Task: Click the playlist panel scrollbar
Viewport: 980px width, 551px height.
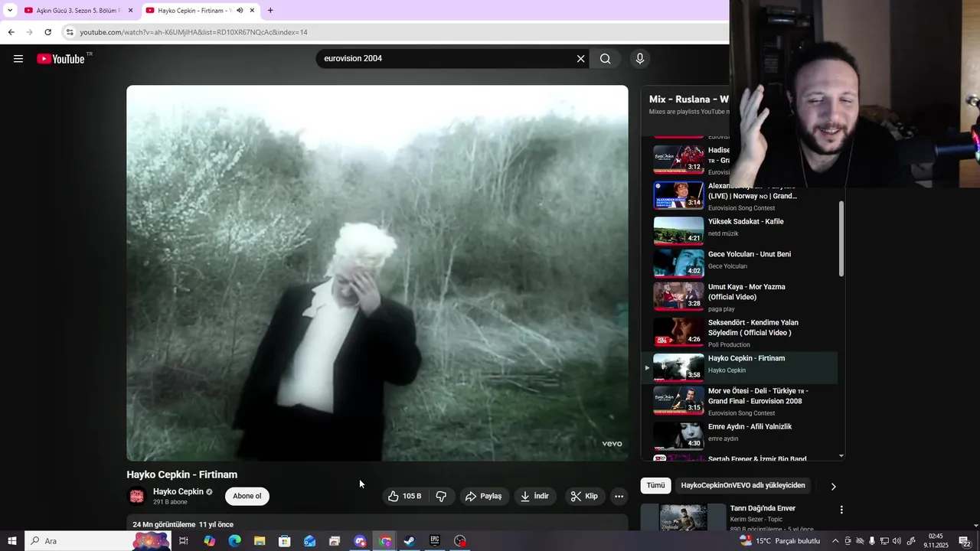Action: click(841, 239)
